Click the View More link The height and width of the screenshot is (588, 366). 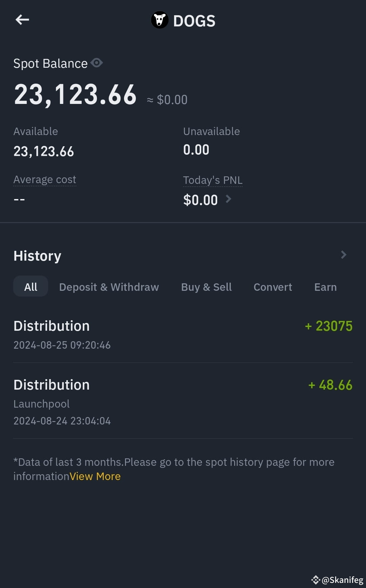(95, 476)
